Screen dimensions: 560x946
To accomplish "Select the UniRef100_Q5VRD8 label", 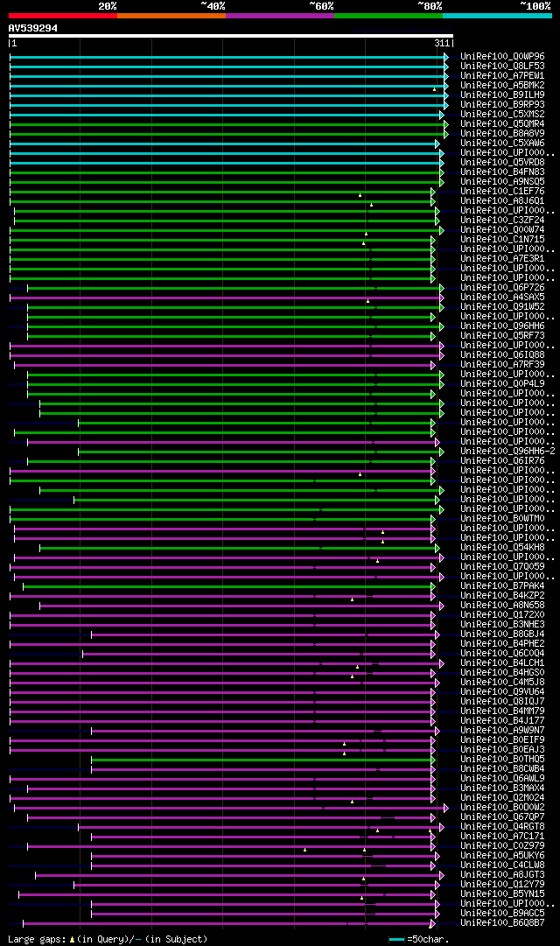I will point(502,162).
